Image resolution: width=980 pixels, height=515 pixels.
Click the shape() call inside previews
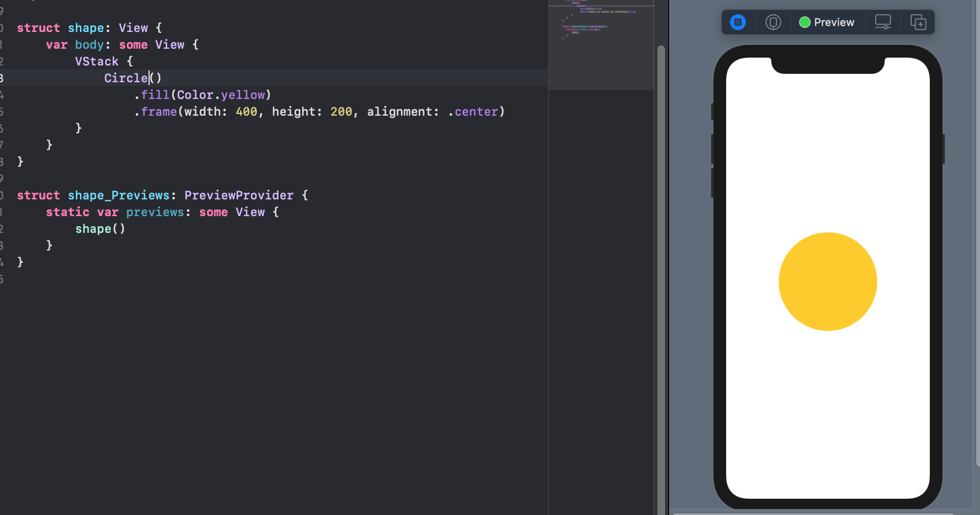coord(100,228)
